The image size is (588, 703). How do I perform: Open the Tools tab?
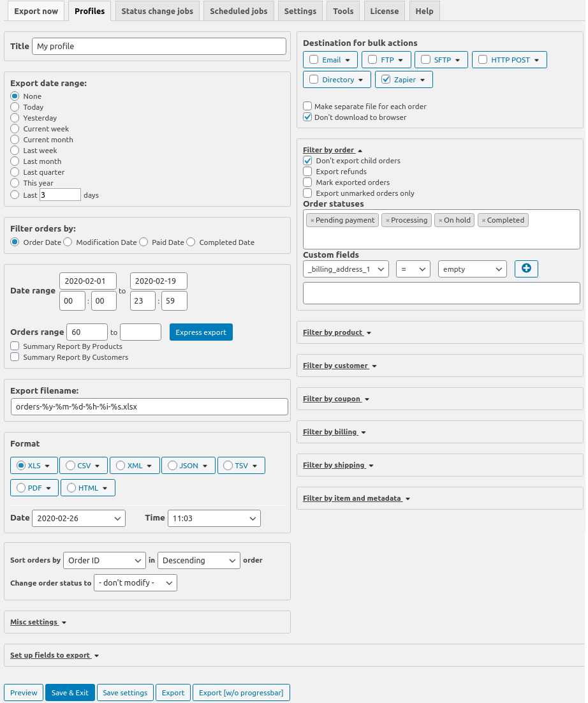[x=343, y=11]
